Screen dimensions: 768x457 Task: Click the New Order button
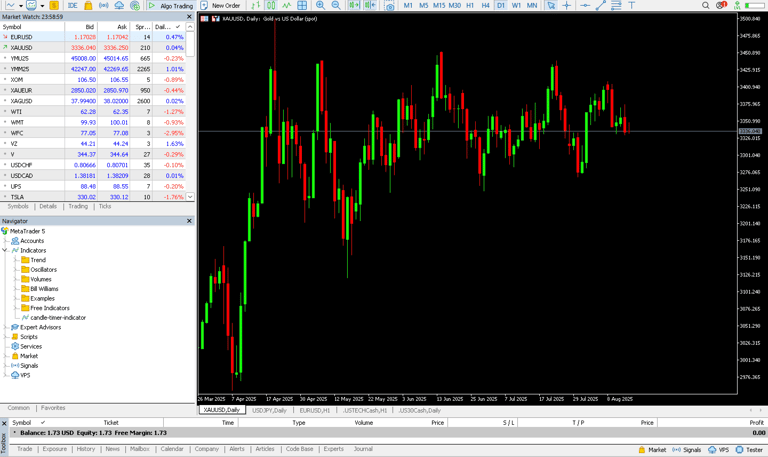tap(221, 5)
